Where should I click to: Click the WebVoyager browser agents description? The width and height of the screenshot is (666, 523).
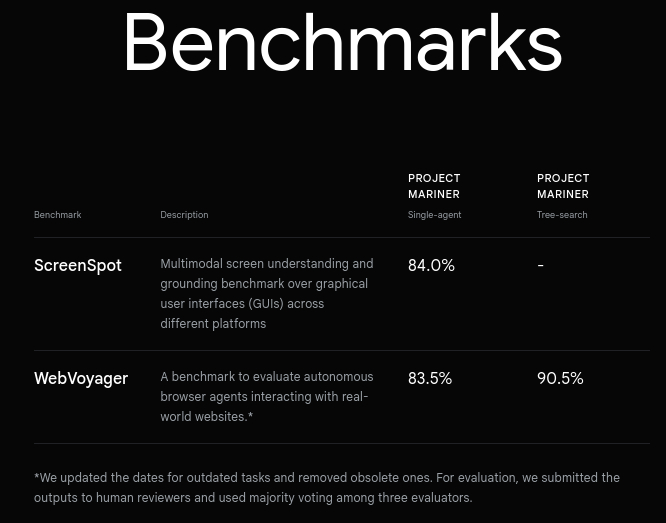coord(266,396)
